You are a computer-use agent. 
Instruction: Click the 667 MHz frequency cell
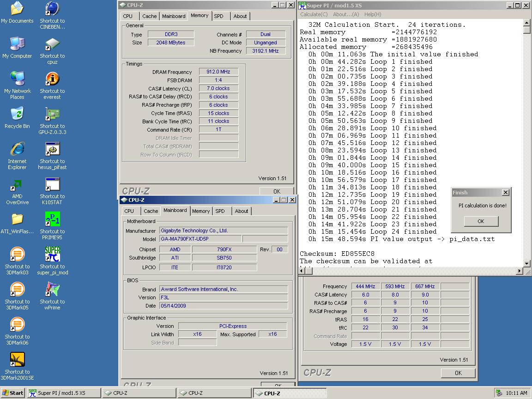(x=425, y=286)
